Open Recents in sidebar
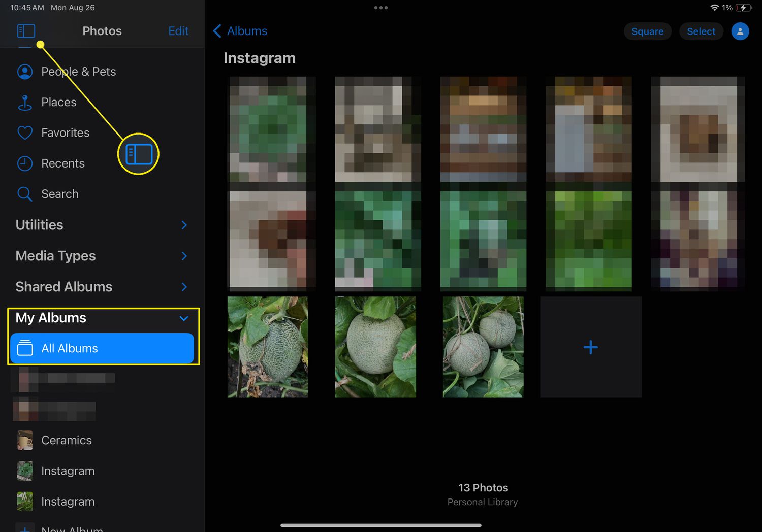This screenshot has width=762, height=532. [x=62, y=163]
